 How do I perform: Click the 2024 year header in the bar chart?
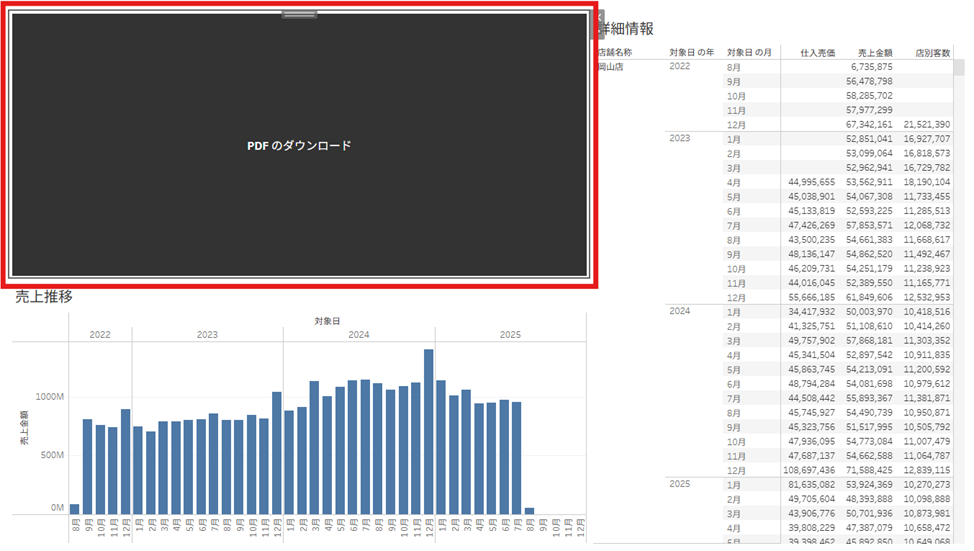359,335
